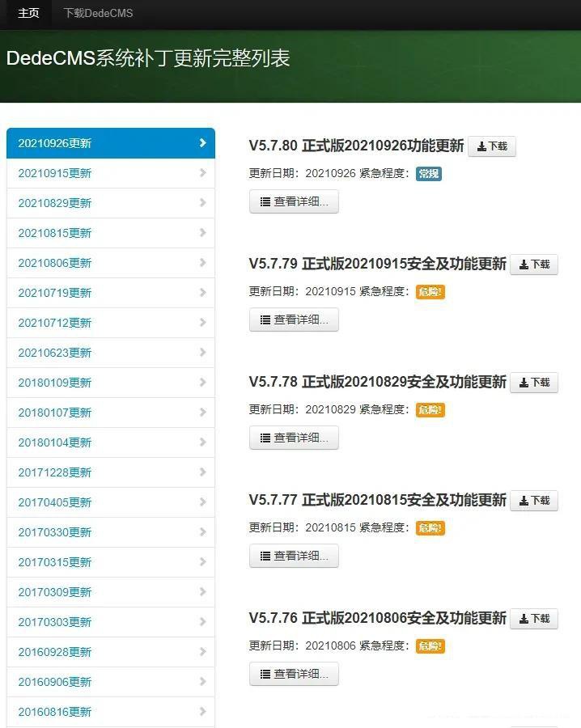Open the 20180107更新 sidebar entry
The height and width of the screenshot is (728, 581).
[x=111, y=413]
